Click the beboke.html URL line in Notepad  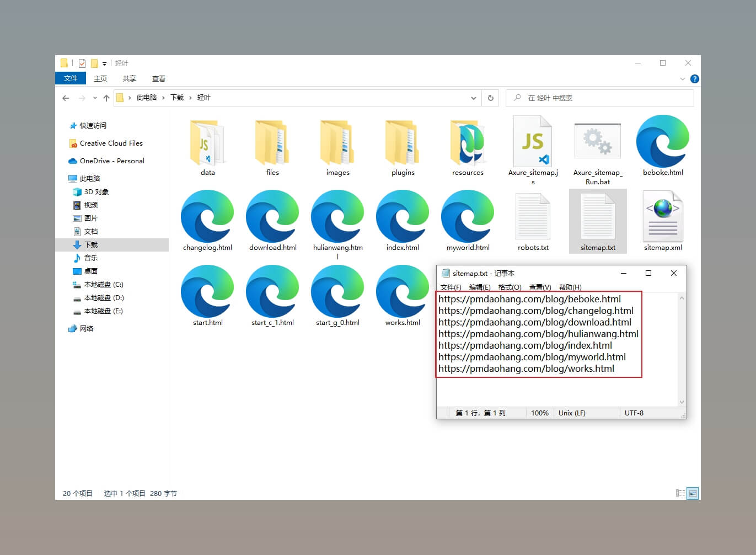[x=529, y=299]
